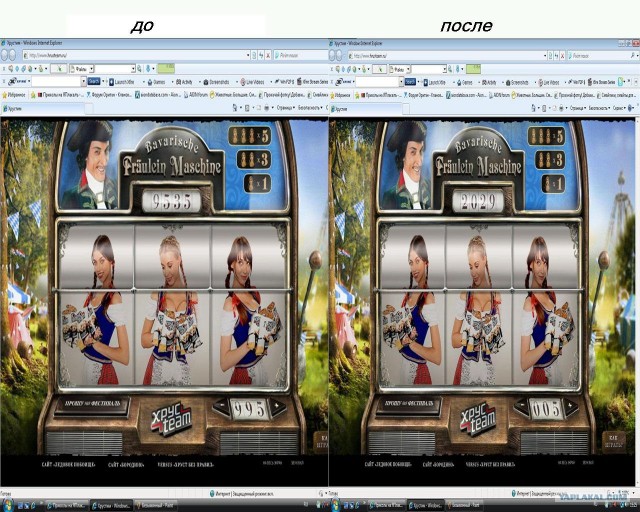640x512 pixels.
Task: Click Windows Start orb on right taskbar
Action: click(336, 505)
